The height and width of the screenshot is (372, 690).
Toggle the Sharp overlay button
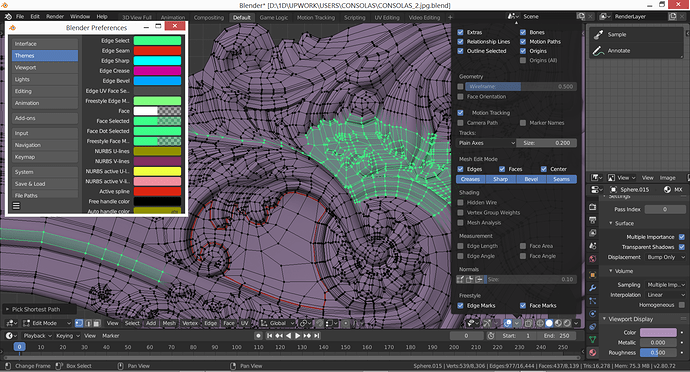(500, 179)
